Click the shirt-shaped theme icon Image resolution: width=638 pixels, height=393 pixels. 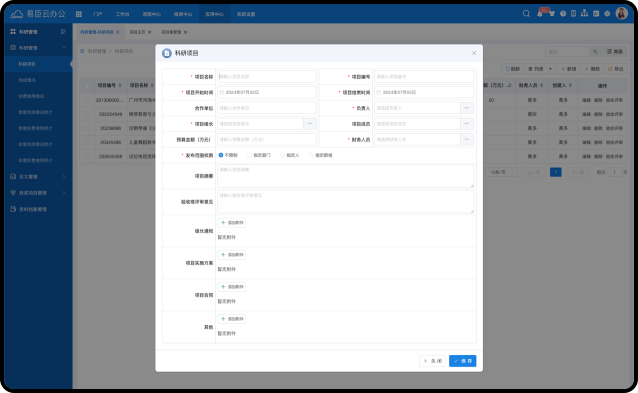(x=552, y=14)
